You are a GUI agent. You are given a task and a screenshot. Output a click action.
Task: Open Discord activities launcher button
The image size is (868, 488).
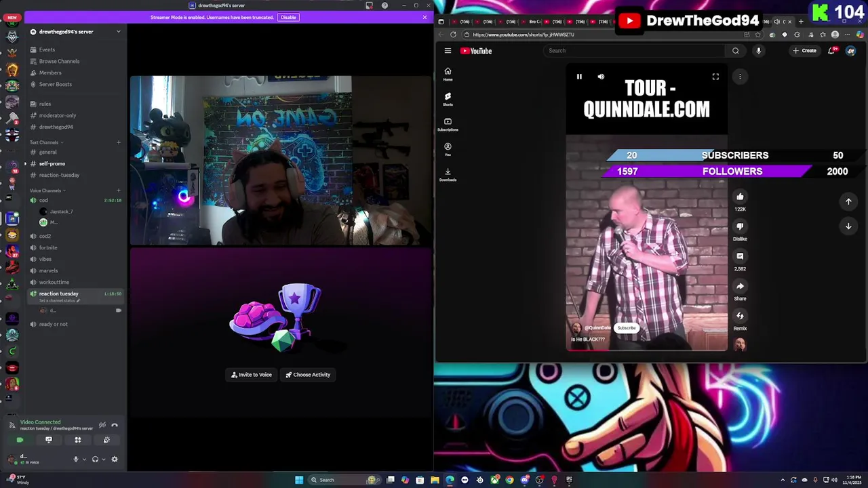[x=78, y=440]
